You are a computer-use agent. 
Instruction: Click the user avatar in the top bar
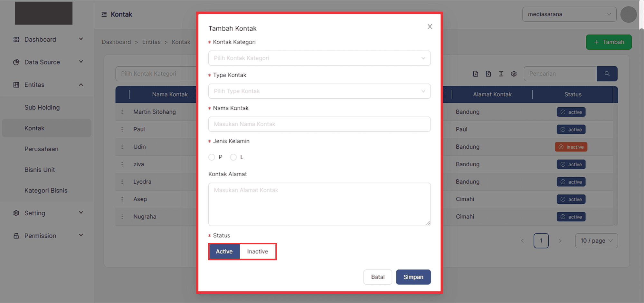628,14
